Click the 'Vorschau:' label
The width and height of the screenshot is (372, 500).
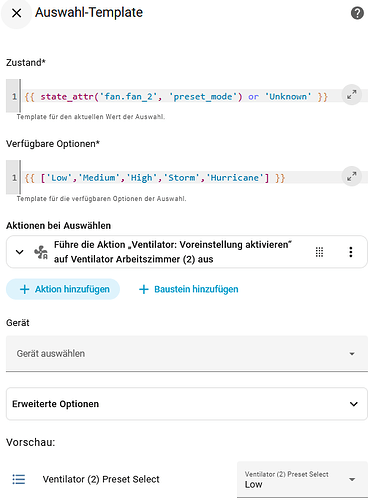click(31, 442)
